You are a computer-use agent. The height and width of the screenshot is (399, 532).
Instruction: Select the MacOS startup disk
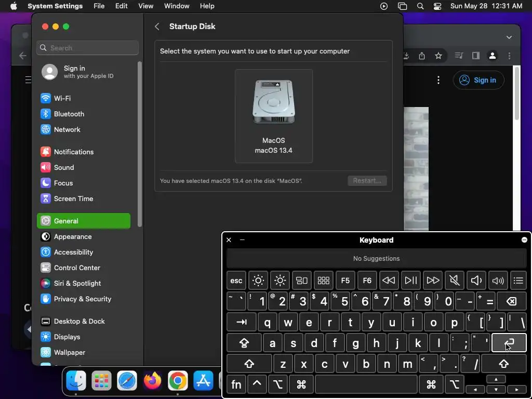(274, 116)
